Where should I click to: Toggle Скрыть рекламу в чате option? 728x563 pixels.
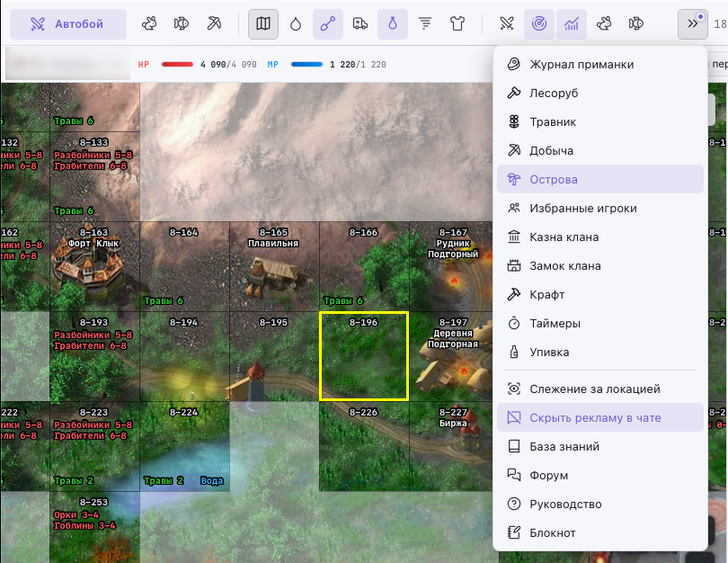[x=600, y=417]
